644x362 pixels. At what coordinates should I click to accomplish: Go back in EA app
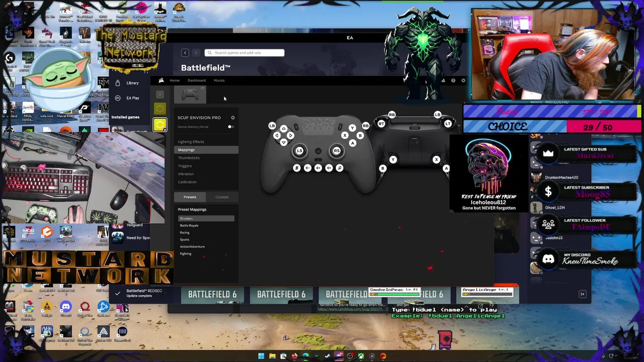(185, 53)
